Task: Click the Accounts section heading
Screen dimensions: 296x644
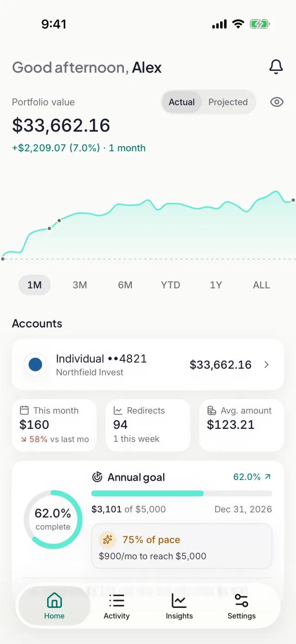Action: point(37,323)
